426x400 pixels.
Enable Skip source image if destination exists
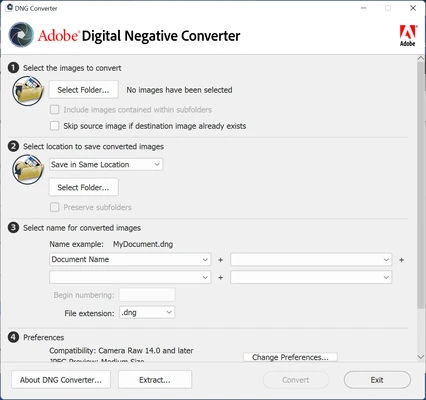(x=54, y=126)
